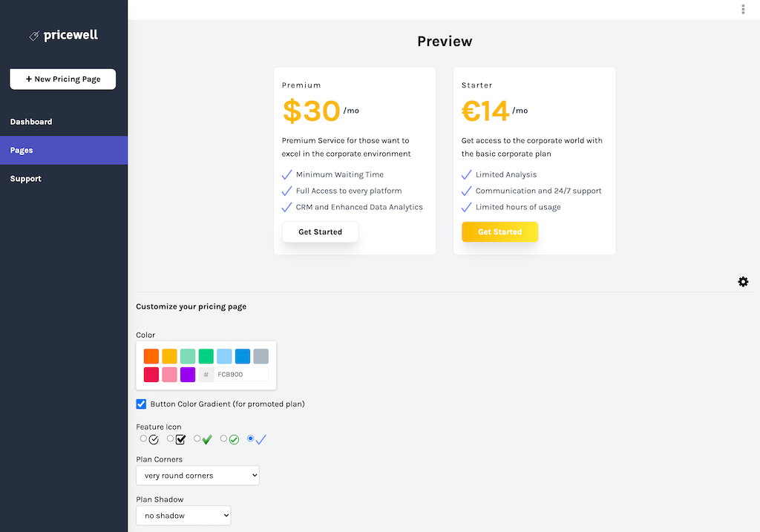This screenshot has width=760, height=532.
Task: Choose the circled black checkmark feature icon
Action: click(x=154, y=440)
